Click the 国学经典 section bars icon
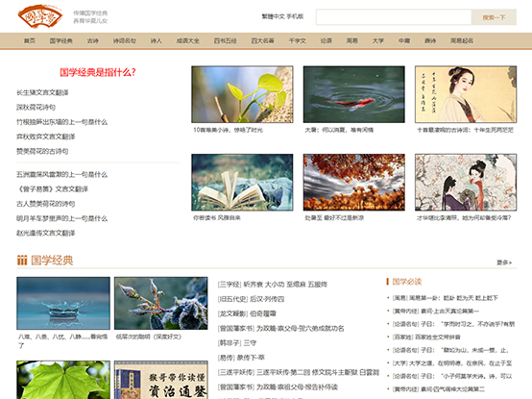Viewport: 532px width, 399px height. tap(22, 261)
